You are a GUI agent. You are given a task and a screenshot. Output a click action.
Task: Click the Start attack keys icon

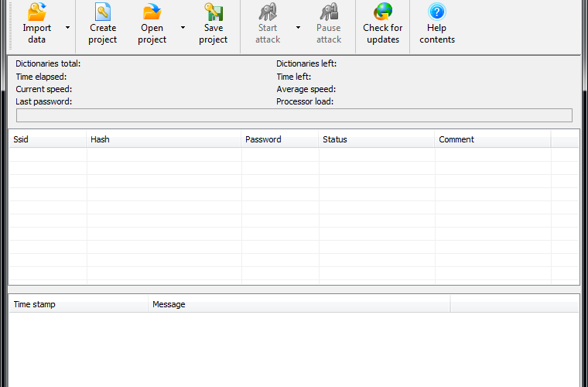click(x=268, y=12)
